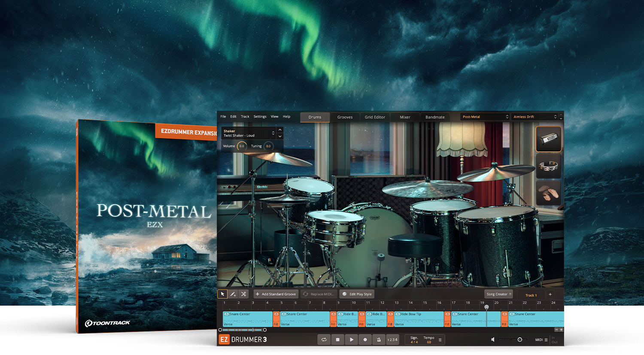
Task: Select previous instrument with up arrow
Action: coord(280,130)
